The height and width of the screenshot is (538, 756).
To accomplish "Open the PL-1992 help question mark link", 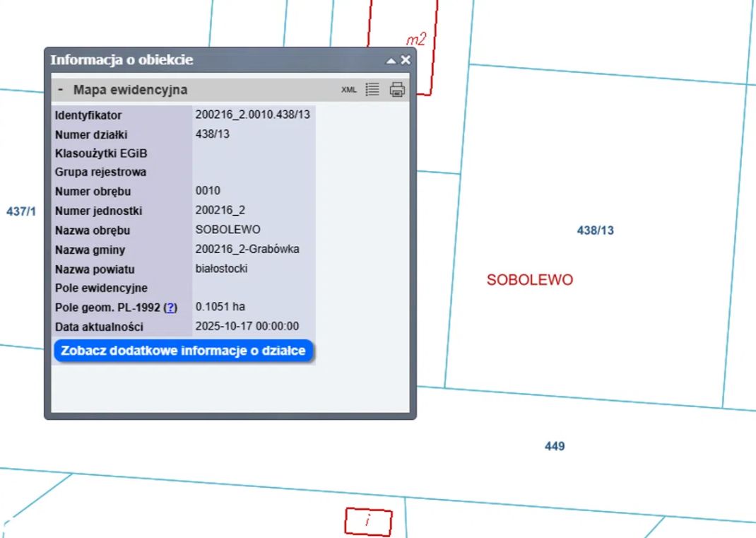I will [x=171, y=308].
